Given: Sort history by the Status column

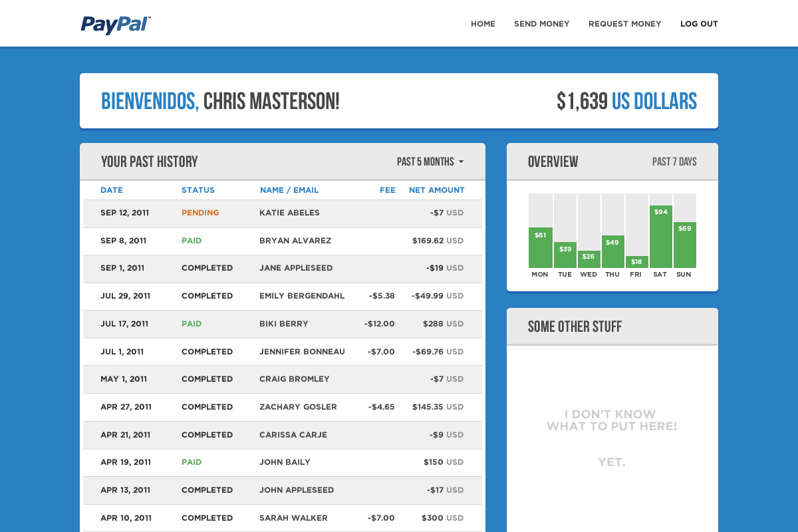Looking at the screenshot, I should tap(198, 190).
